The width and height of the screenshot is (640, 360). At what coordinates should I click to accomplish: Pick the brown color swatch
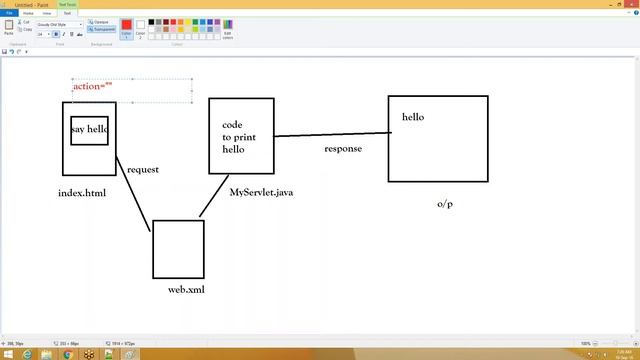click(166, 29)
